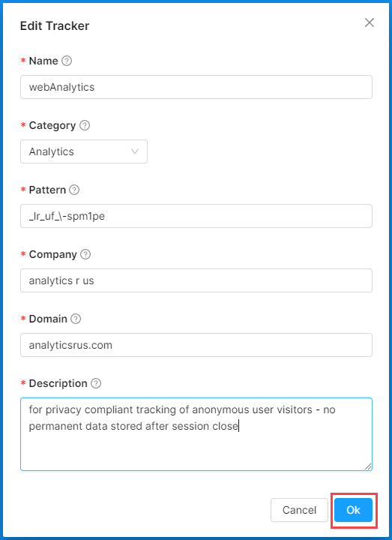Click the resize grip of the Description textarea
The width and height of the screenshot is (392, 540).
pyautogui.click(x=368, y=466)
